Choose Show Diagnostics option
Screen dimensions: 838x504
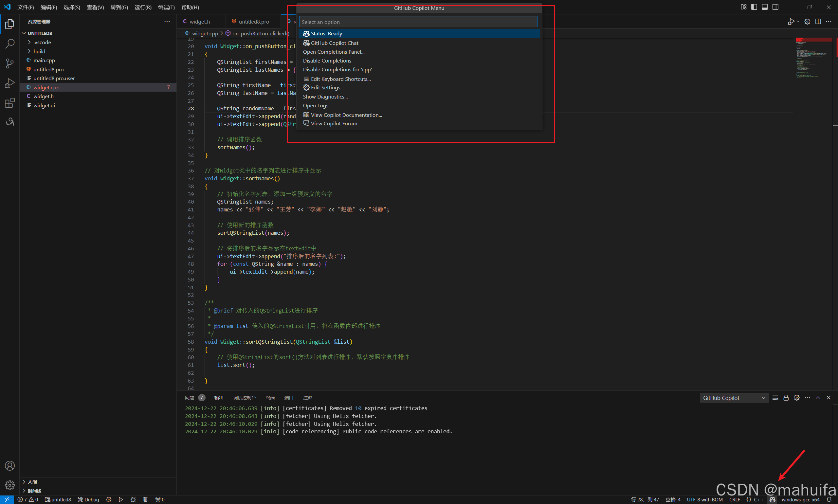click(419, 97)
